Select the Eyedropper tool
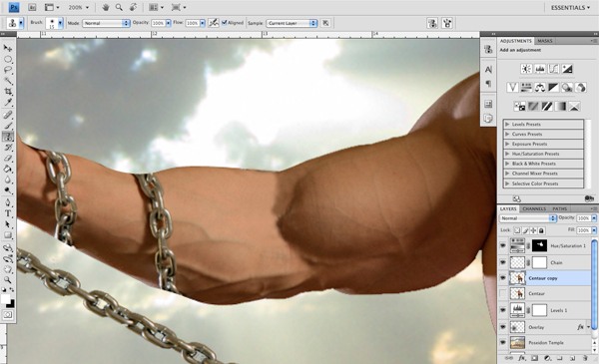The width and height of the screenshot is (599, 364). 8,103
